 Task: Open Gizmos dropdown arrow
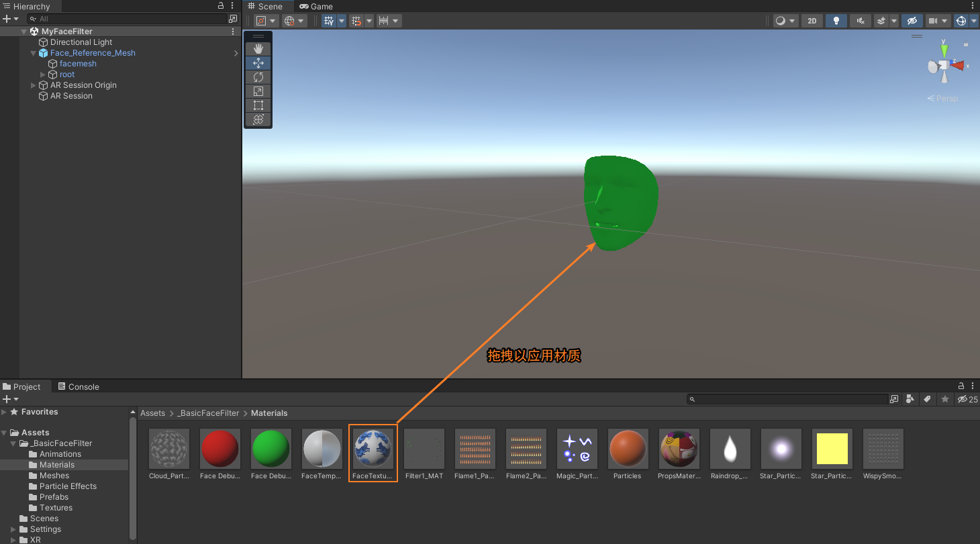pos(974,21)
